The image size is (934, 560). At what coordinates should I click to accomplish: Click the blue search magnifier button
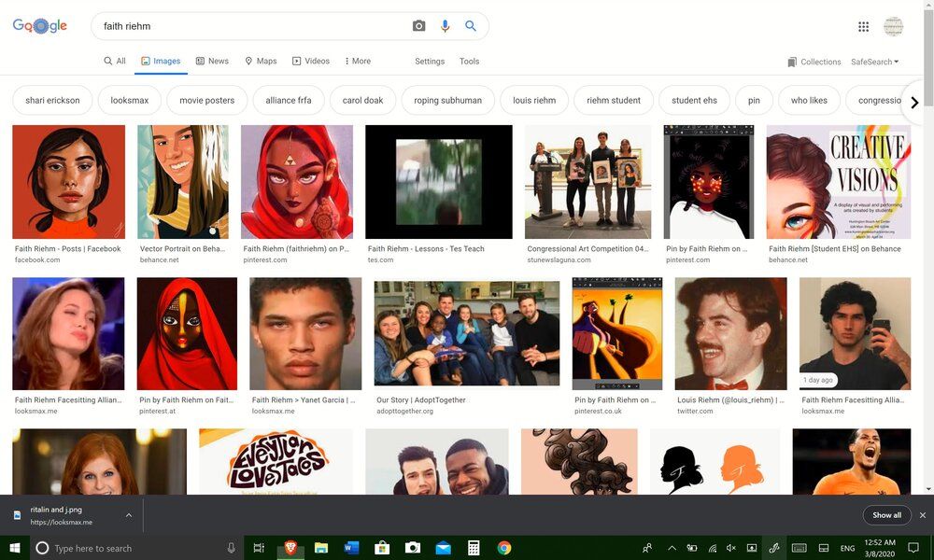tap(471, 25)
